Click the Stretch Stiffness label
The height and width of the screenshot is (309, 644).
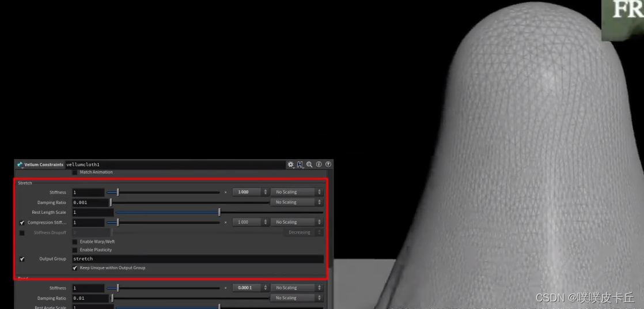click(x=58, y=193)
